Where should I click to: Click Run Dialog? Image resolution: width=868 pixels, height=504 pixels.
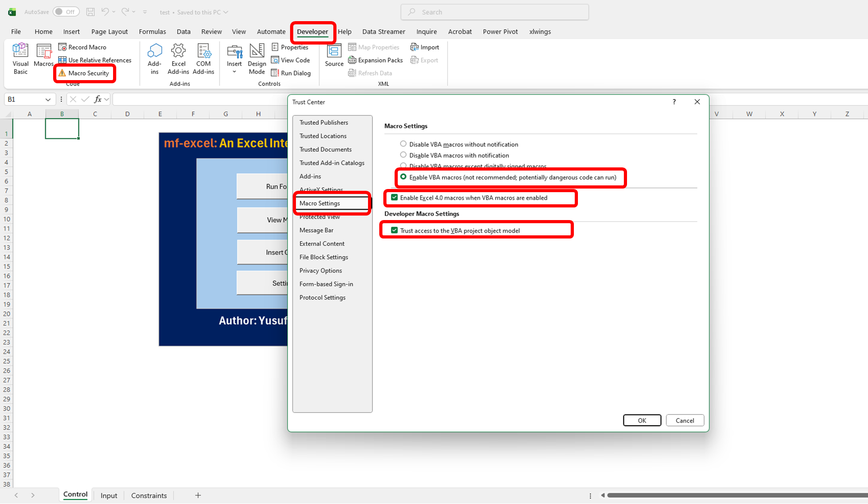(291, 73)
